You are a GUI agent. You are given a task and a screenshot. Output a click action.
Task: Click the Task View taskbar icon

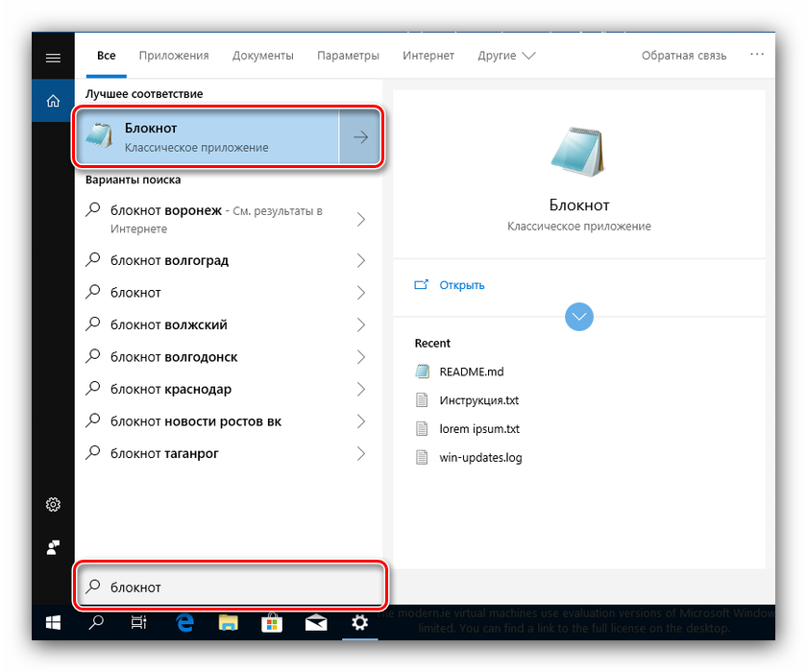139,623
